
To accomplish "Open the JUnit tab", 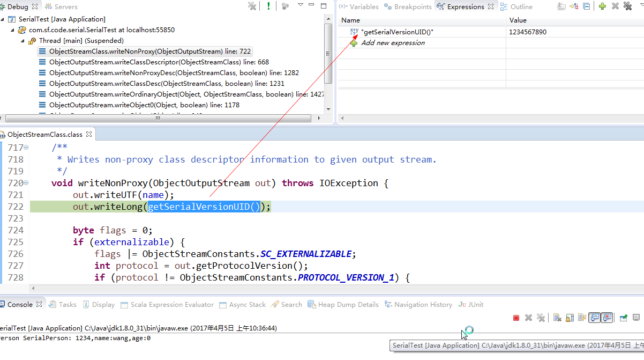I will coord(471,304).
